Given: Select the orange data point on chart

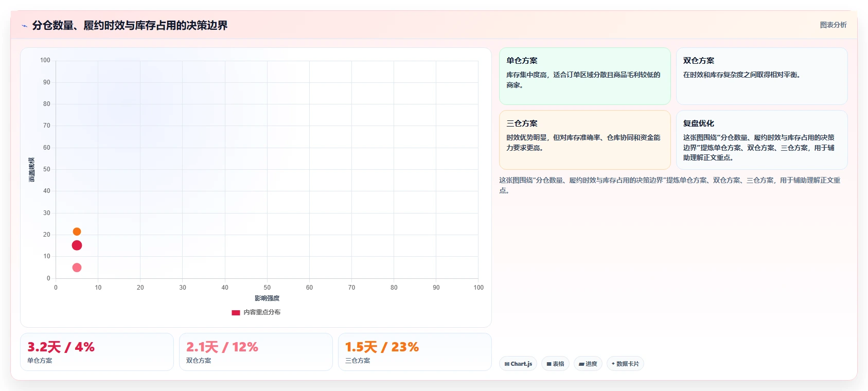Looking at the screenshot, I should click(x=77, y=232).
